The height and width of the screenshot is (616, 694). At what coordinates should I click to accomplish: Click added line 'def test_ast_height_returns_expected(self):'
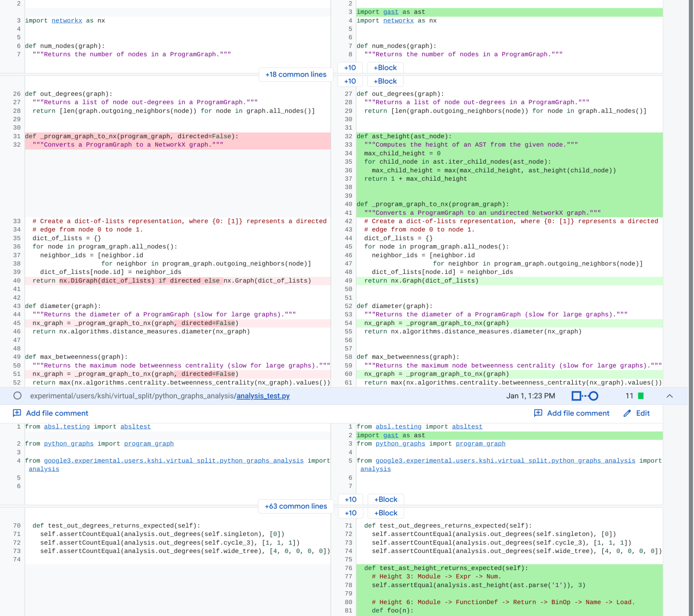(446, 568)
